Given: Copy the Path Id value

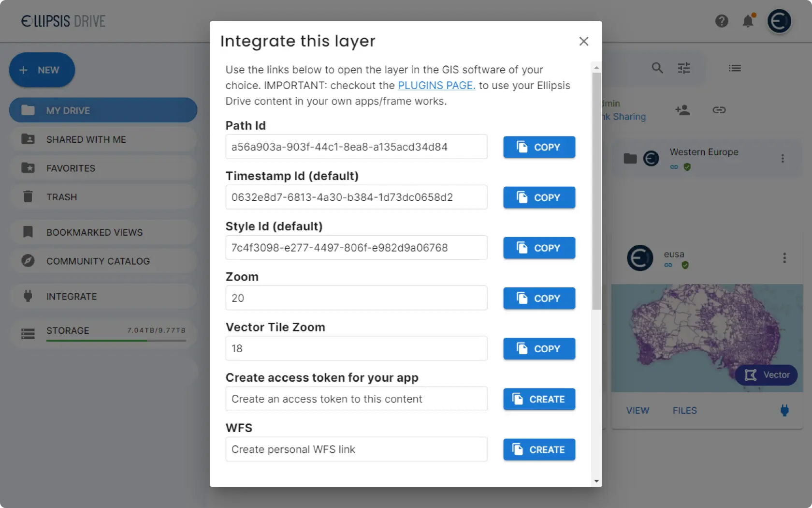Looking at the screenshot, I should point(539,147).
